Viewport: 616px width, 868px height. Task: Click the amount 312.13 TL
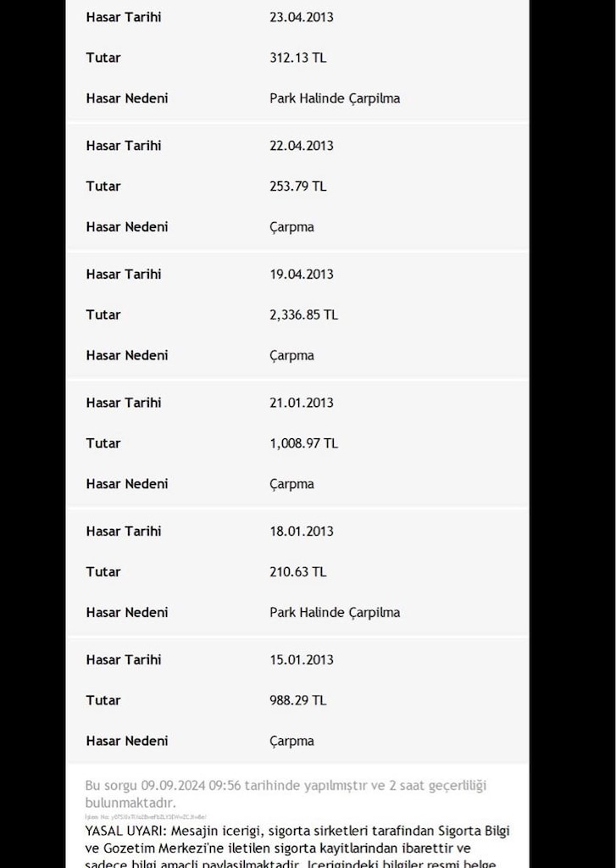click(297, 58)
